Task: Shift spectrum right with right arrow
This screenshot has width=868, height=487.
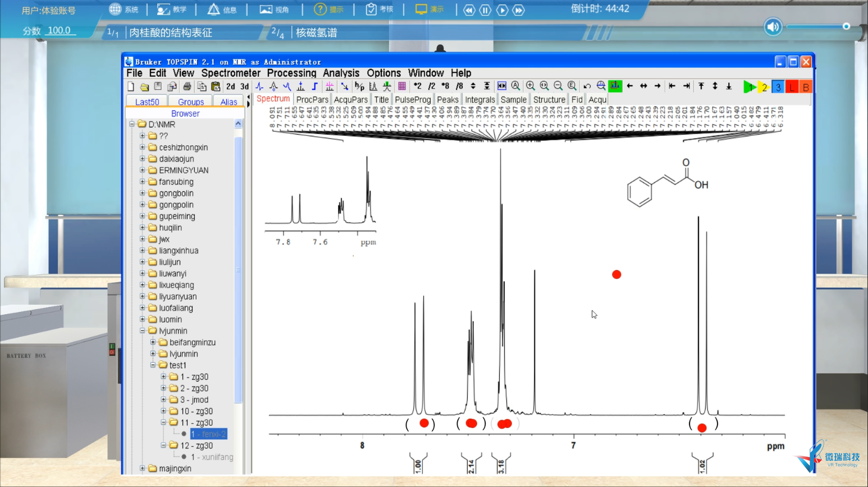Action: 657,86
